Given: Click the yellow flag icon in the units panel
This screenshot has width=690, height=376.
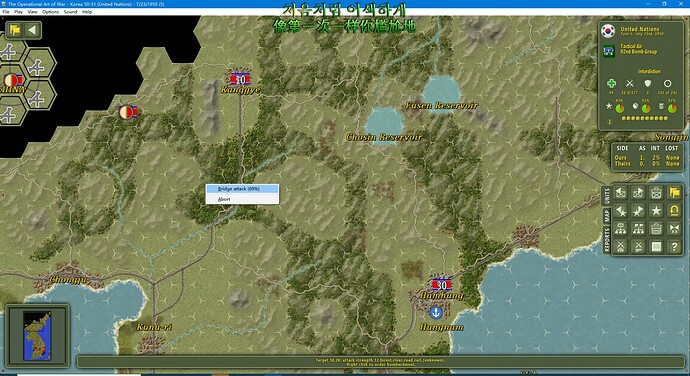Looking at the screenshot, I should pyautogui.click(x=674, y=192).
